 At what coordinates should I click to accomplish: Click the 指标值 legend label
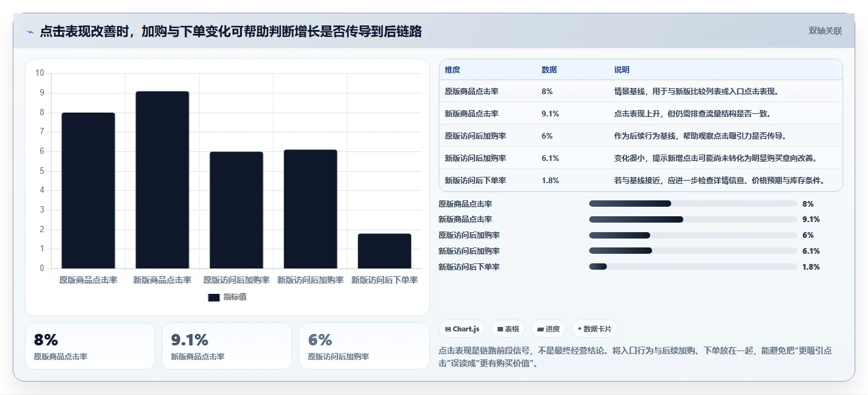click(235, 297)
